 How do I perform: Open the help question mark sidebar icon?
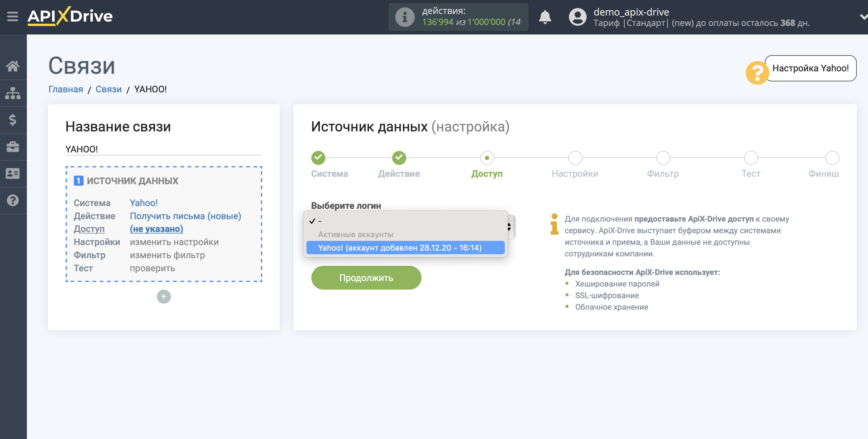[x=13, y=200]
